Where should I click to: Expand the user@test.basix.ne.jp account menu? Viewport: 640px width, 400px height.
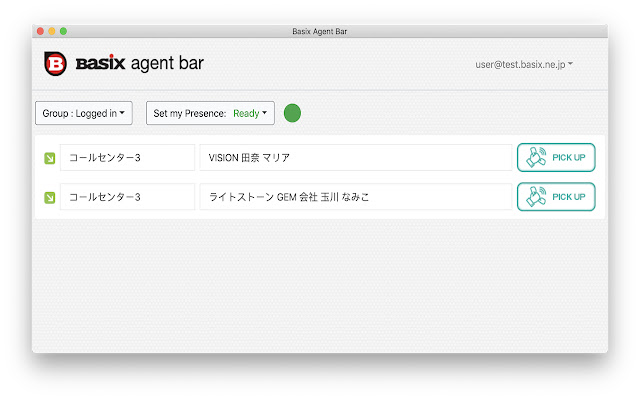(524, 64)
